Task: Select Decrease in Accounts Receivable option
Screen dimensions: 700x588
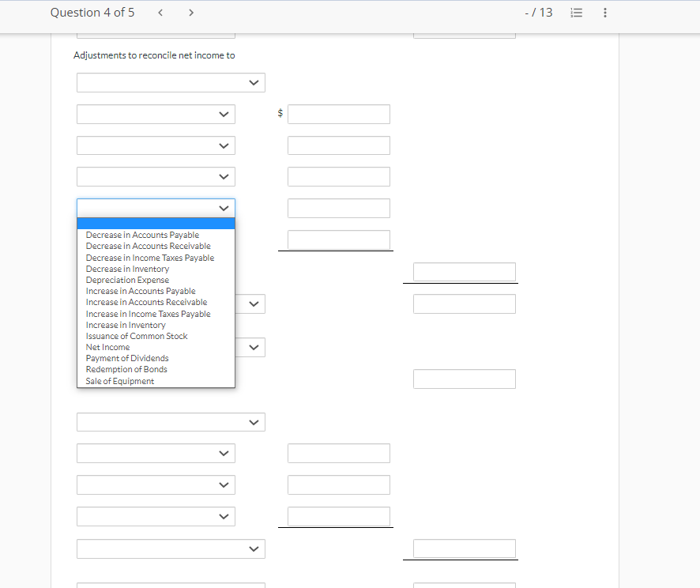Action: pos(149,246)
